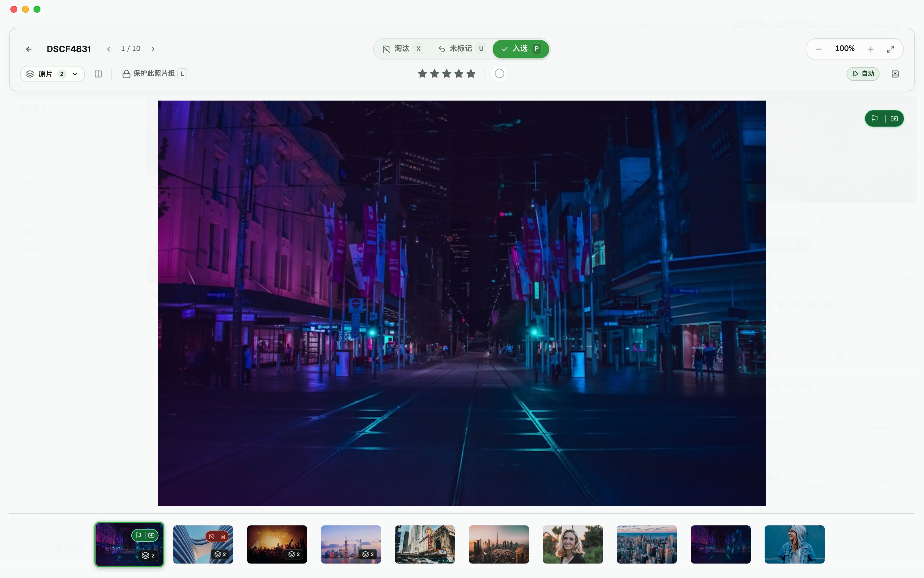
Task: Click the red reject badge on second thumbnail
Action: [x=217, y=536]
